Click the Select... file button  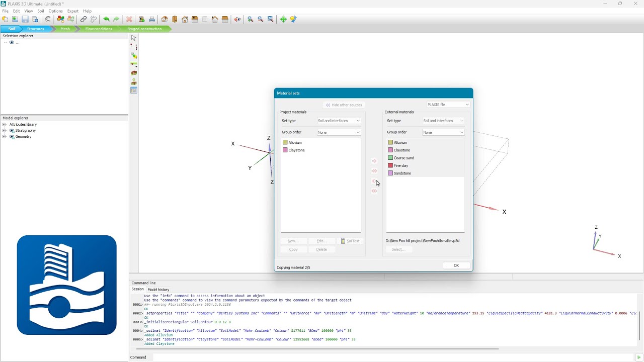point(398,249)
